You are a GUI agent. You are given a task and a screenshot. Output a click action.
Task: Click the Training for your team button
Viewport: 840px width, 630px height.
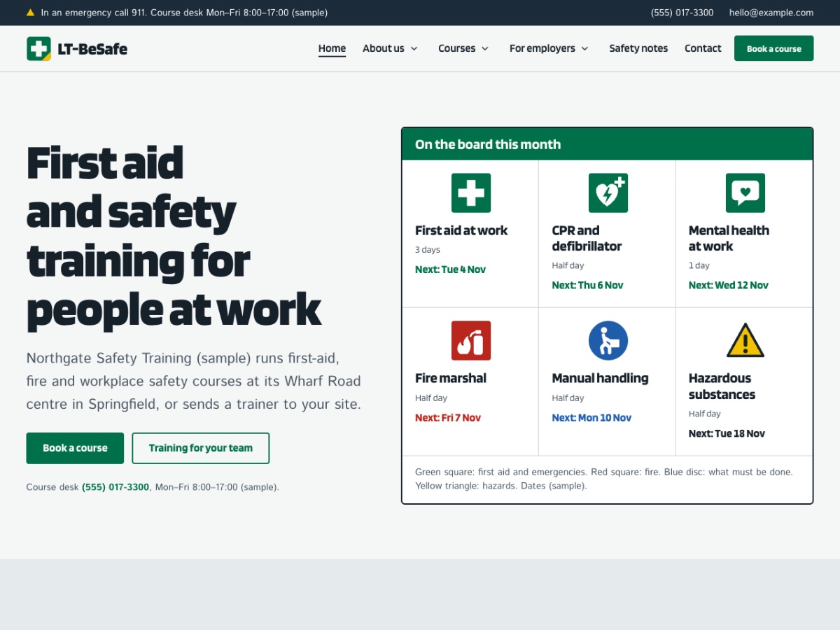pos(201,448)
